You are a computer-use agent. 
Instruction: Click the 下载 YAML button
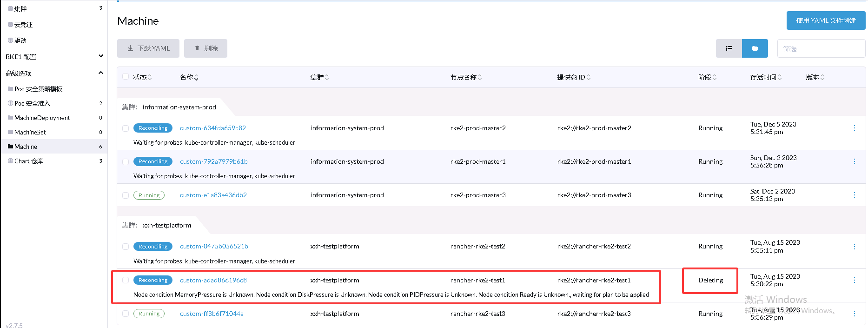[x=148, y=48]
